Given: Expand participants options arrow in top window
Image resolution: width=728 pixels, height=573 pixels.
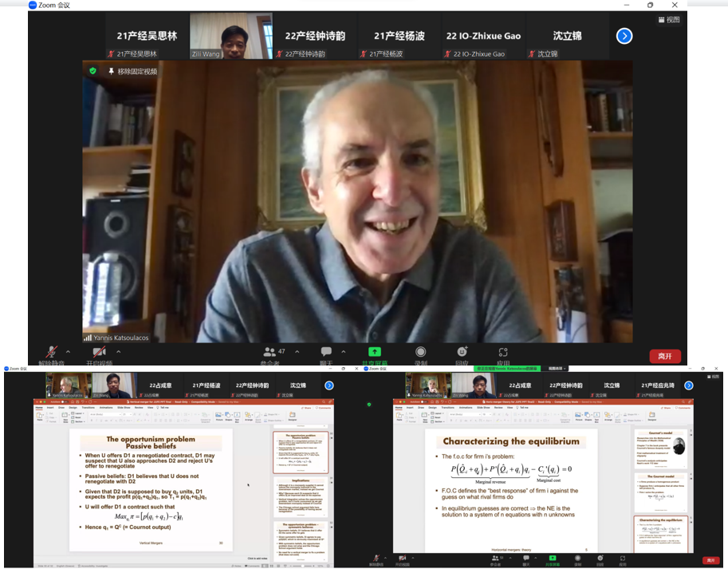Looking at the screenshot, I should point(297,352).
